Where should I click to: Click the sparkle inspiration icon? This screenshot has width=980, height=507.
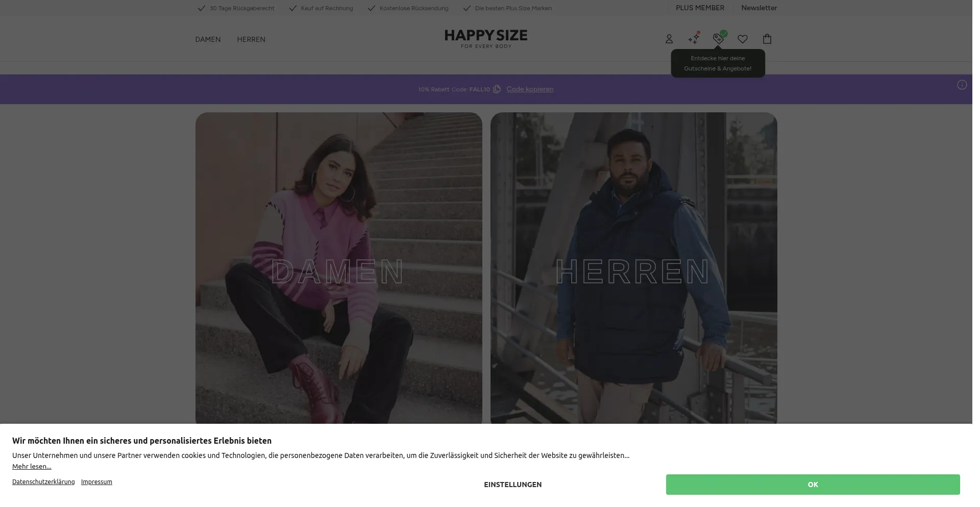pyautogui.click(x=693, y=39)
